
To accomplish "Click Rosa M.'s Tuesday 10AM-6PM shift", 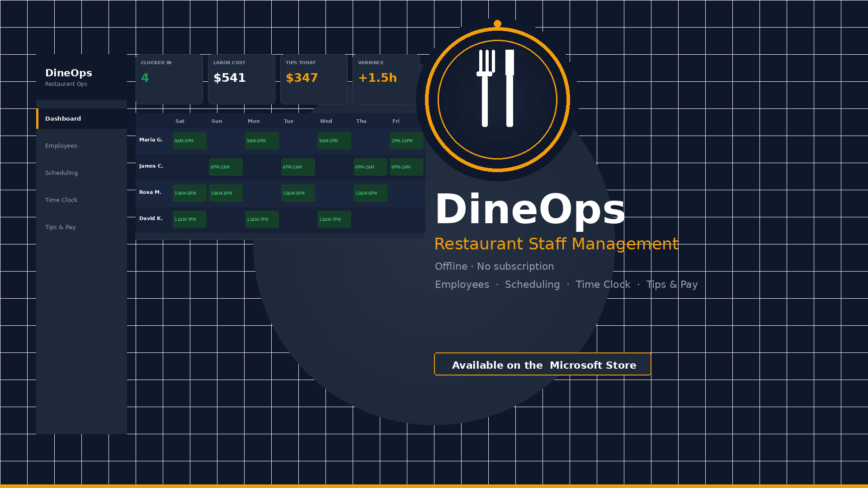I will pyautogui.click(x=298, y=193).
